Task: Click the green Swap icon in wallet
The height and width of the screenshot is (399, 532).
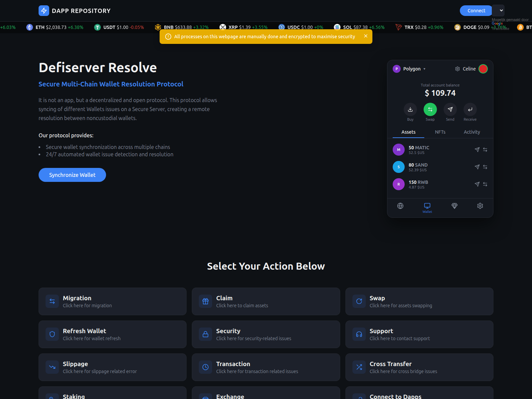Action: point(430,109)
